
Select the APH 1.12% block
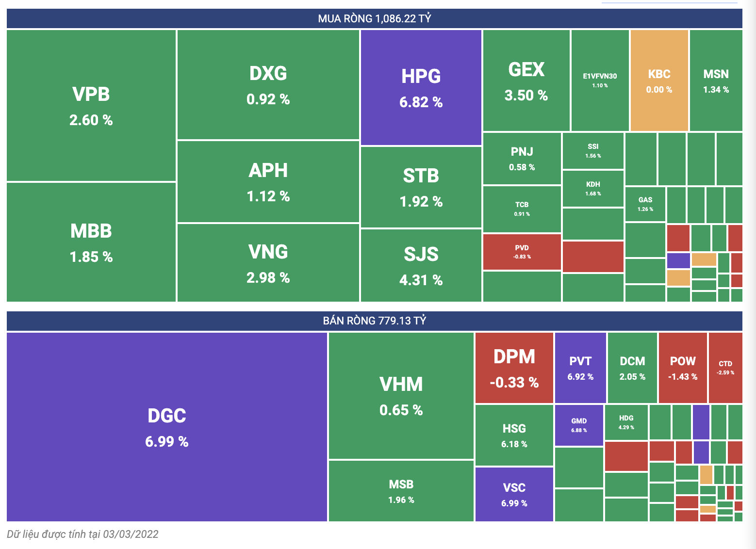click(268, 182)
